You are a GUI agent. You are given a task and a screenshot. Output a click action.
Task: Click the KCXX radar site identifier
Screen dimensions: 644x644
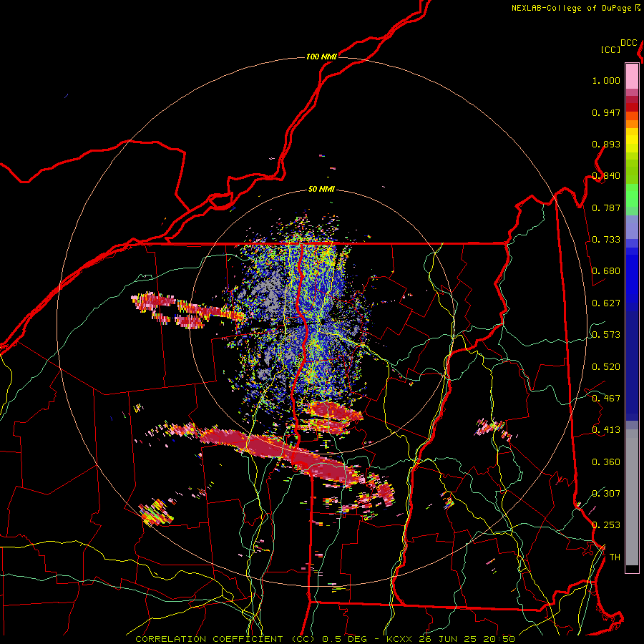point(399,639)
